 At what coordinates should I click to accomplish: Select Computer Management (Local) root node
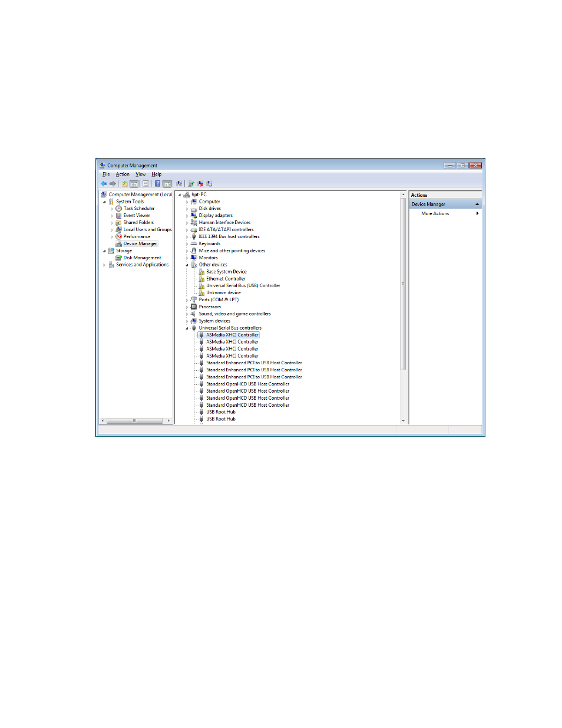[x=140, y=195]
